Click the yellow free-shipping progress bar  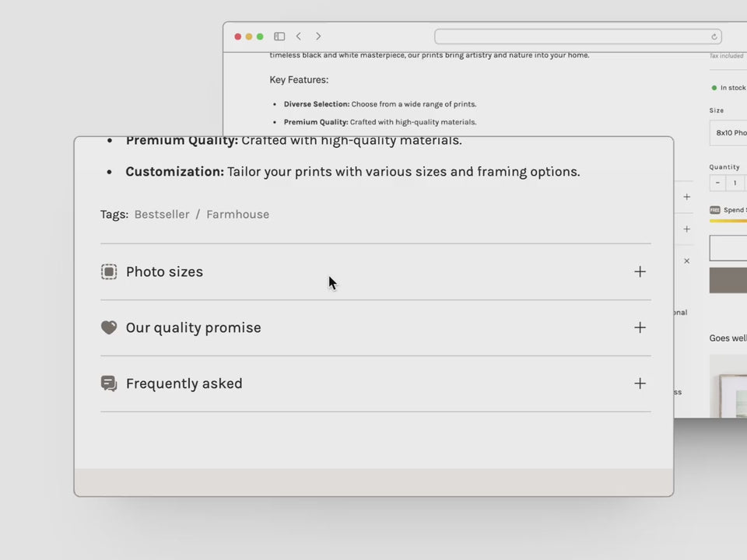[728, 221]
